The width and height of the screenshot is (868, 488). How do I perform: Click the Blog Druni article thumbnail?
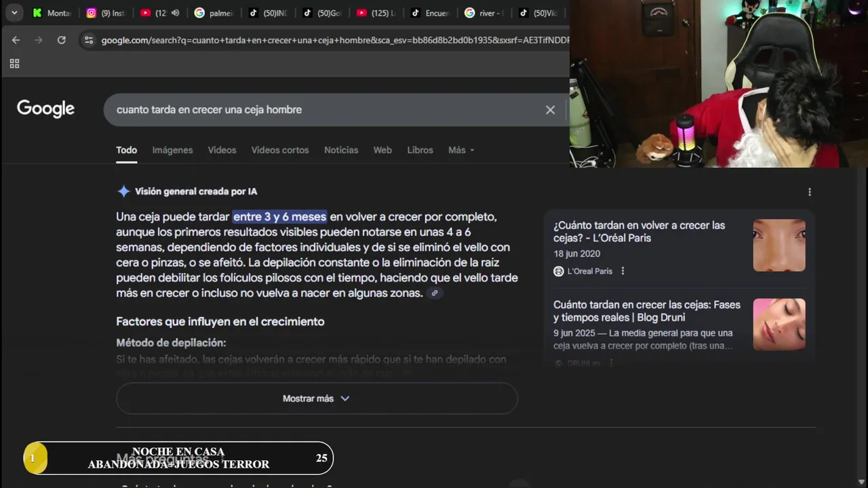click(x=779, y=325)
